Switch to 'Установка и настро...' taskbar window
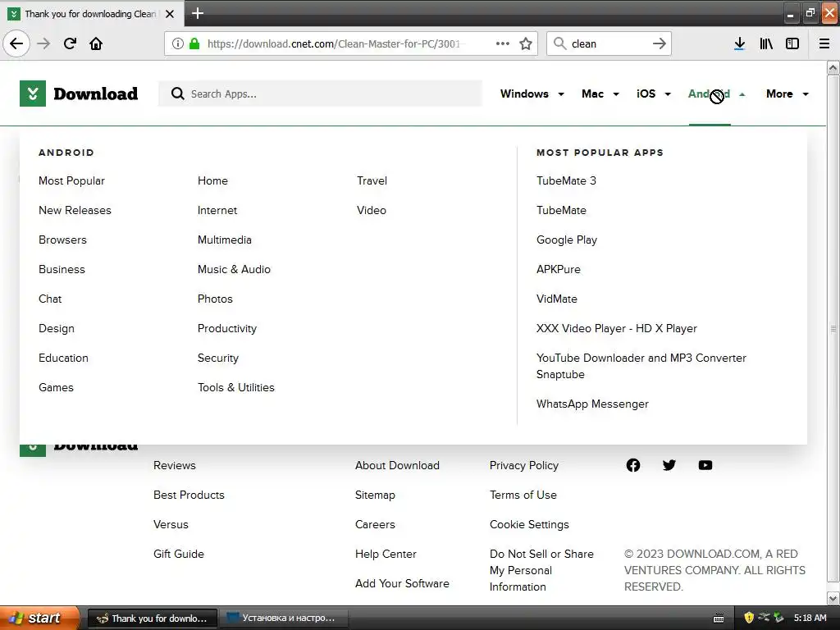This screenshot has width=840, height=630. [284, 619]
